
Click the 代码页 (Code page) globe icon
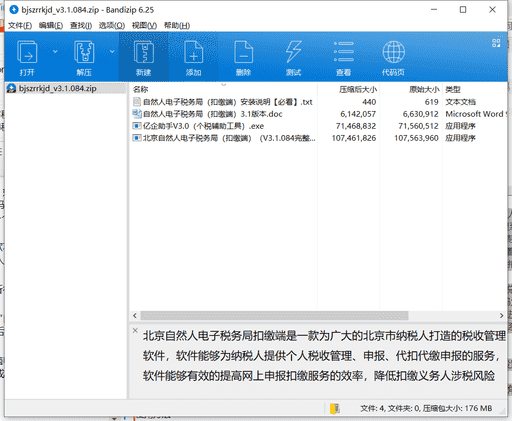pos(394,52)
